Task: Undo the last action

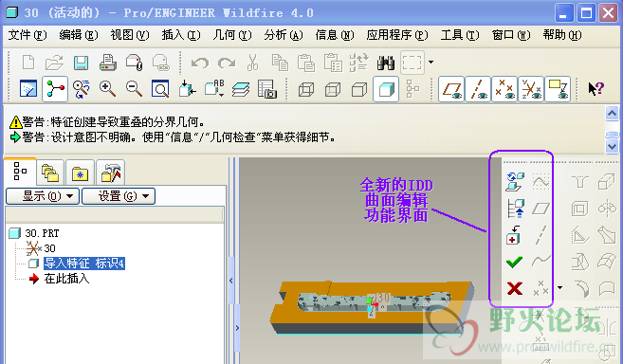Action: tap(200, 63)
